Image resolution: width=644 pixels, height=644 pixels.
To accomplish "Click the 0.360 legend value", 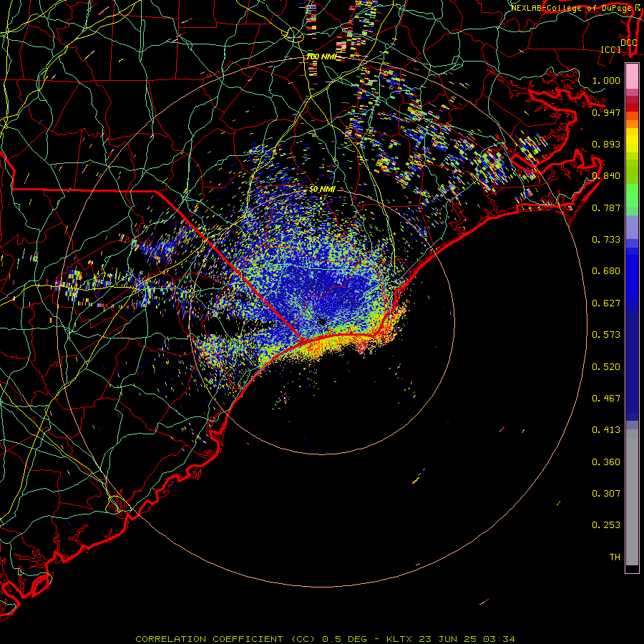I will [606, 462].
